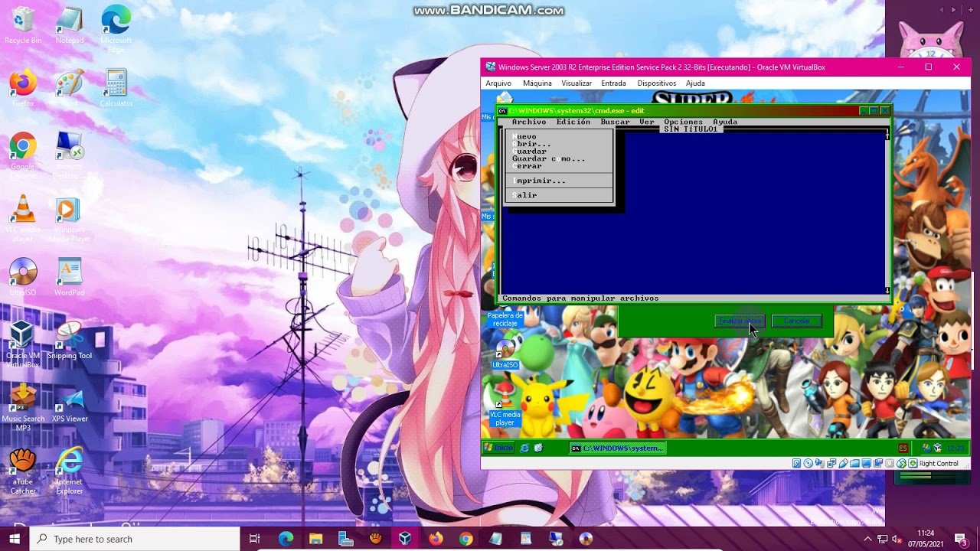
Task: Open the Snipping Tool desktop shortcut
Action: [x=70, y=340]
